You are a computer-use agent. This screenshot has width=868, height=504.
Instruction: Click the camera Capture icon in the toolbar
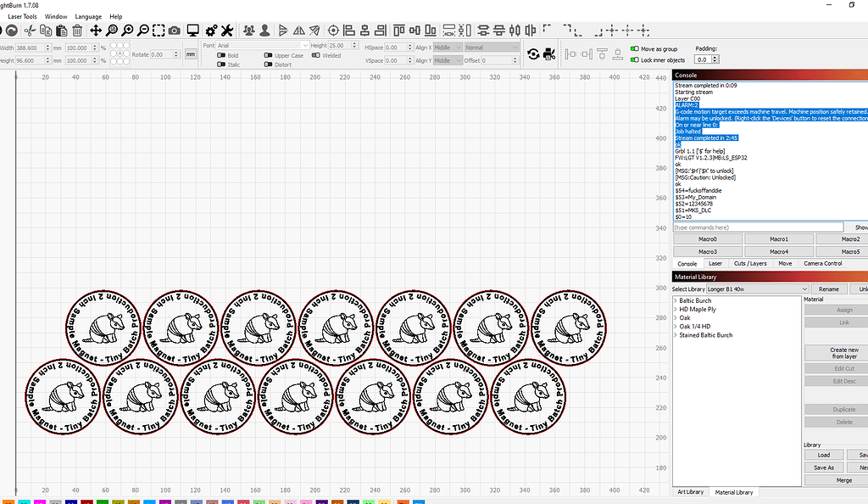click(174, 29)
